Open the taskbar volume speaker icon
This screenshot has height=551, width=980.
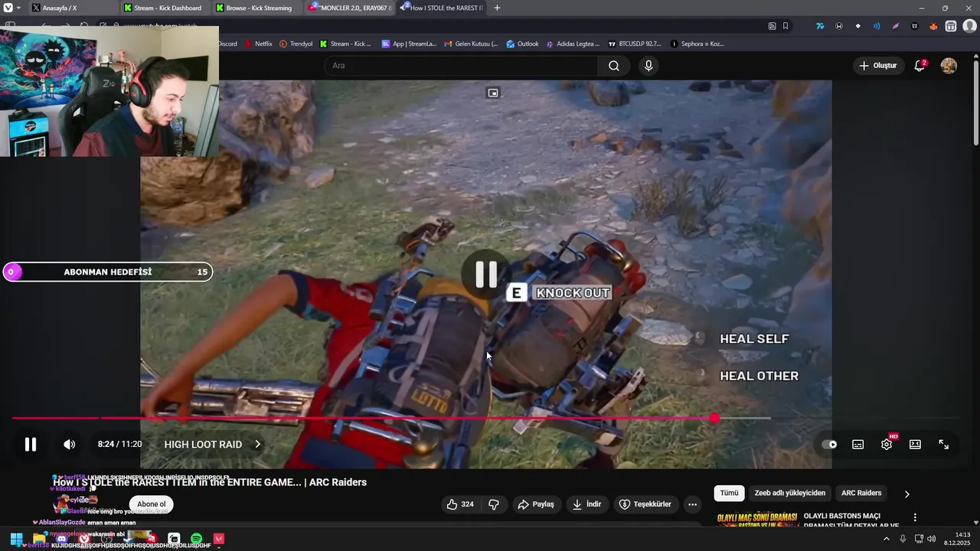(x=932, y=539)
